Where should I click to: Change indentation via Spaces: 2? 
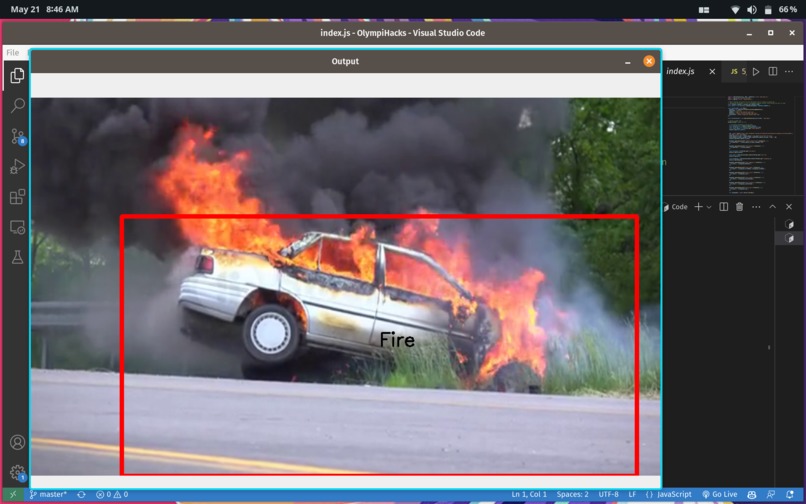(x=573, y=494)
